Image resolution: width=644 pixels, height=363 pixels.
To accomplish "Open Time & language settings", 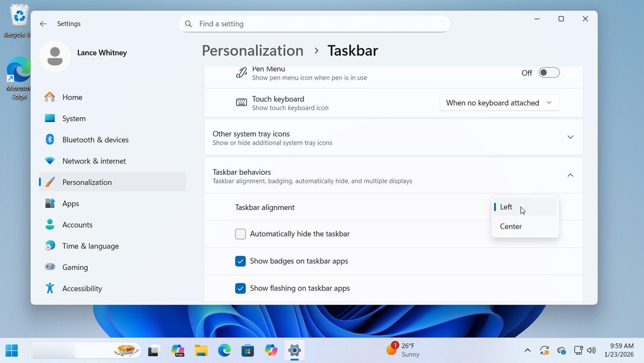I will [x=112, y=246].
